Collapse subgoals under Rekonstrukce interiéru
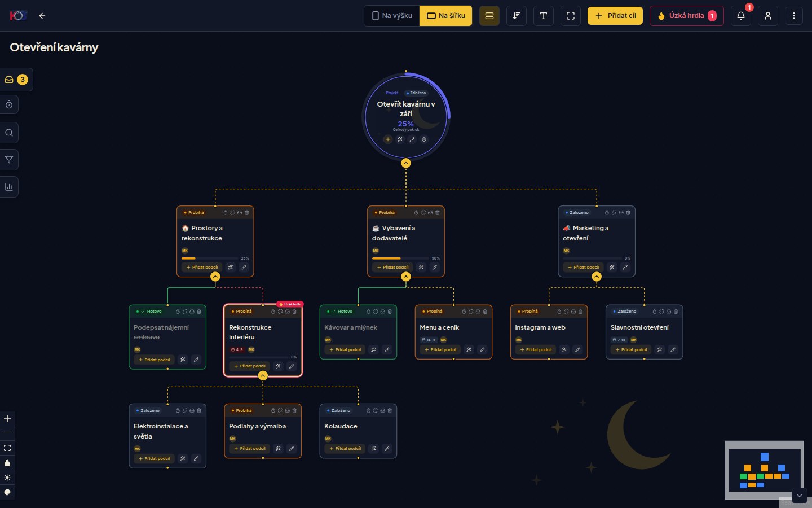The image size is (812, 508). tap(263, 375)
